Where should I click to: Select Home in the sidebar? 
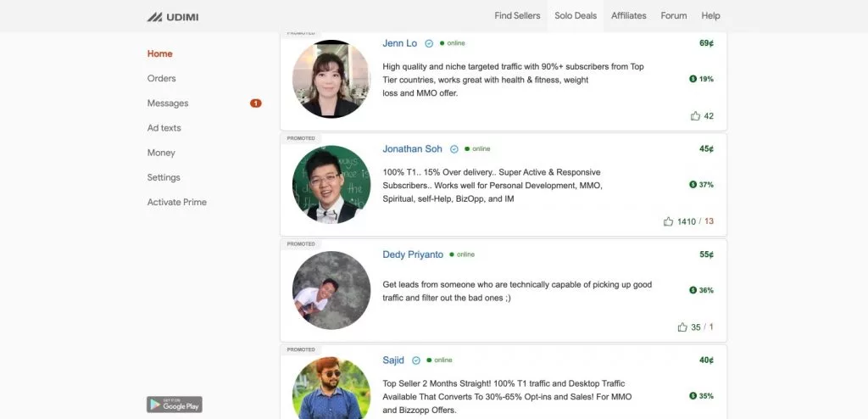[159, 53]
